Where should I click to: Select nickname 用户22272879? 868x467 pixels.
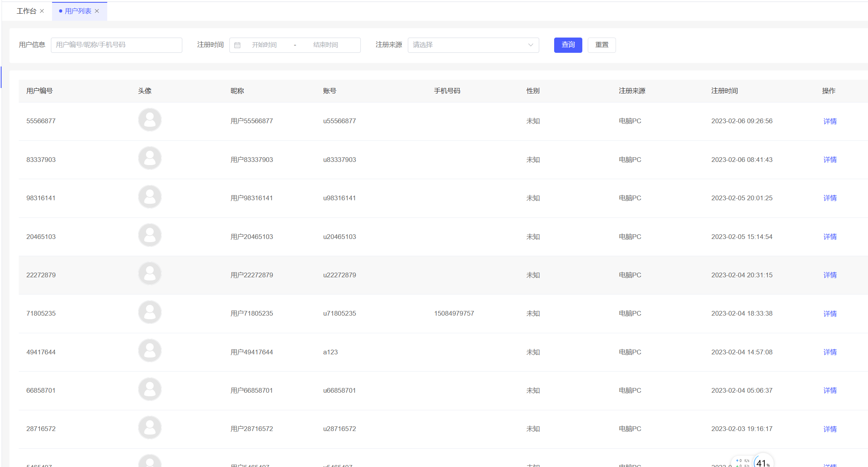tap(252, 275)
